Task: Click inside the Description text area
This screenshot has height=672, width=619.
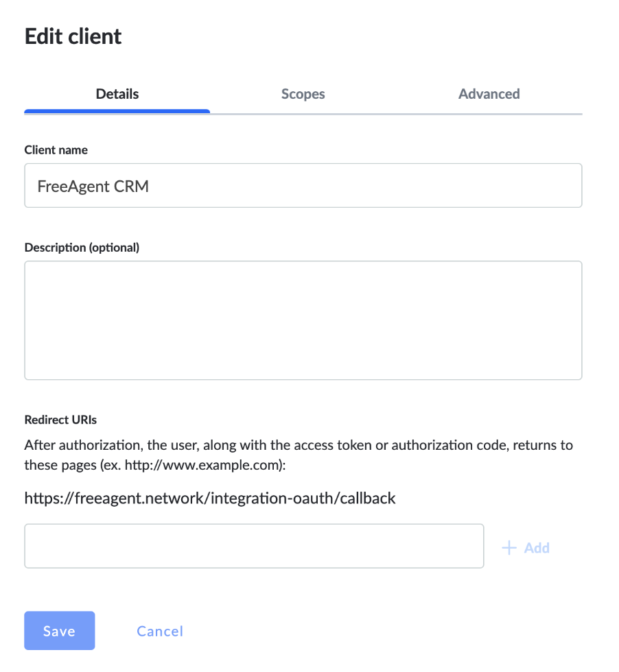Action: coord(303,320)
